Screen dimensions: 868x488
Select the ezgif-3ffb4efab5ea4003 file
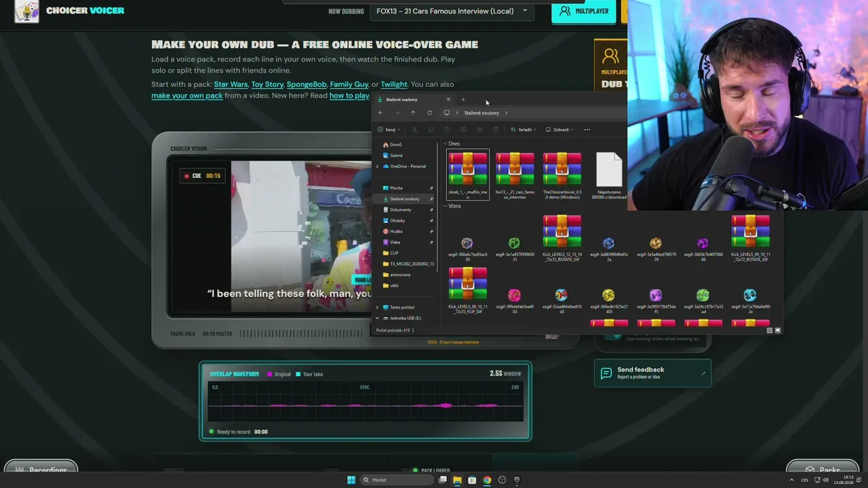(515, 301)
